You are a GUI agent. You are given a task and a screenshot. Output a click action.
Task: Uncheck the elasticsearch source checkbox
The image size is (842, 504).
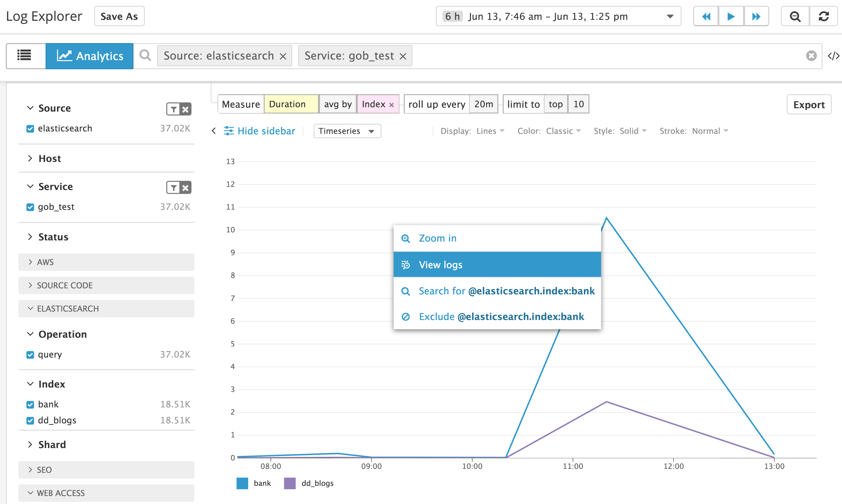30,128
